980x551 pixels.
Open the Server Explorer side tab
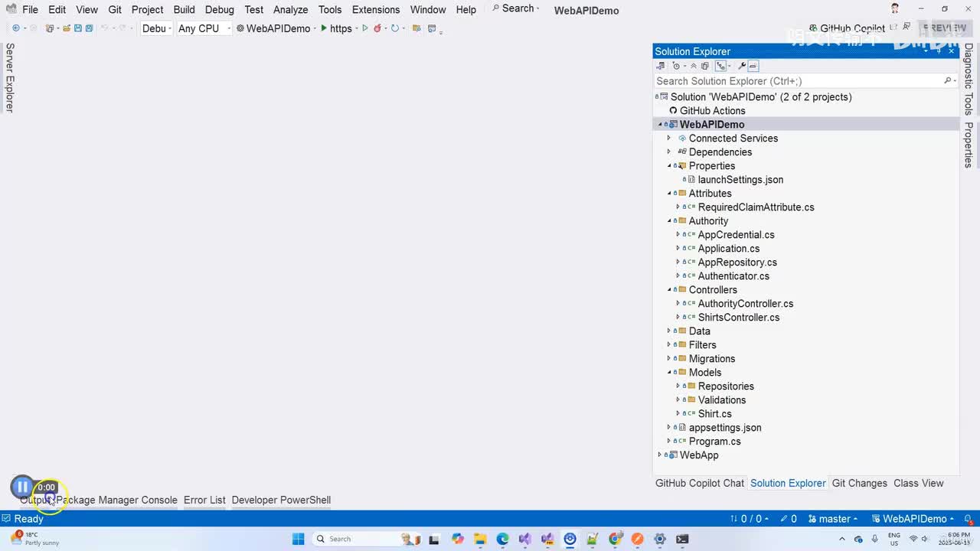(x=10, y=78)
